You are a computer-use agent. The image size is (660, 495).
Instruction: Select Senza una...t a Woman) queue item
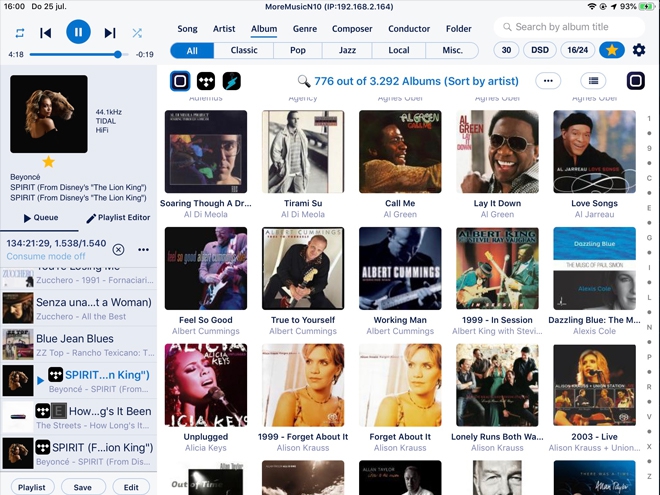tap(78, 309)
